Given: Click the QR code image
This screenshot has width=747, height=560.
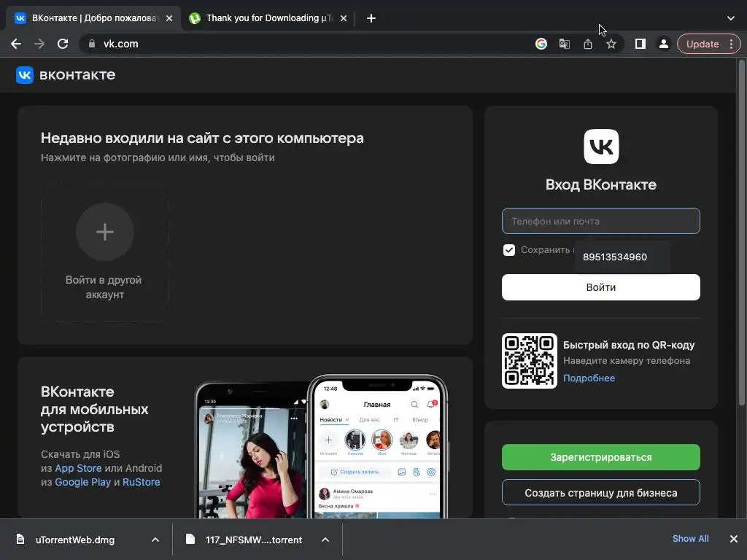Looking at the screenshot, I should pyautogui.click(x=530, y=361).
